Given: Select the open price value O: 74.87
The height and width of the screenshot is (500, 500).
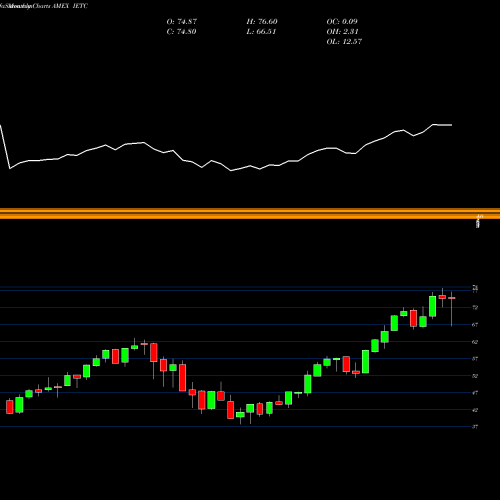Looking at the screenshot, I should click(182, 22).
